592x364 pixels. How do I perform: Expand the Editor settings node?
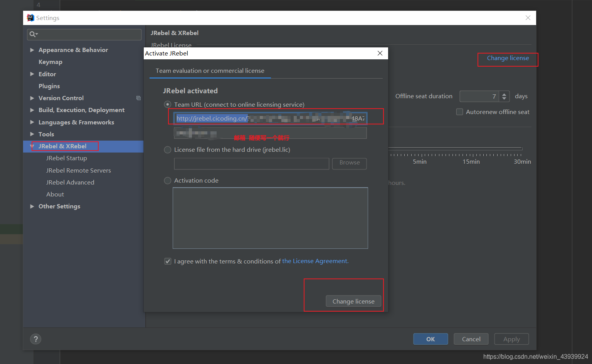(32, 74)
